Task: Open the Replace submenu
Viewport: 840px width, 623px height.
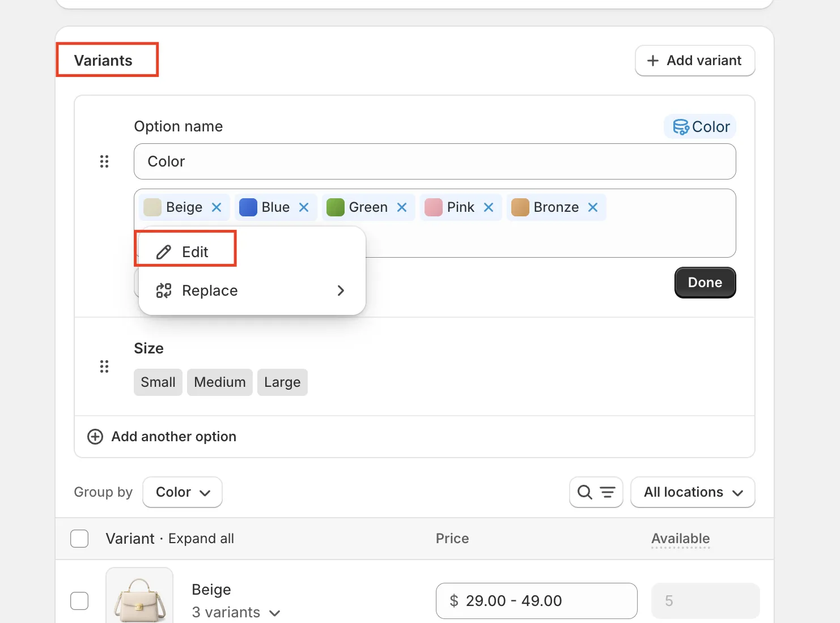Action: 252,291
